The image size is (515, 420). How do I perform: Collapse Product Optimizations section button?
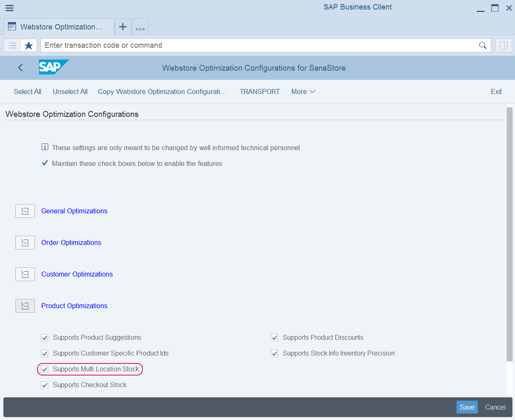click(25, 306)
